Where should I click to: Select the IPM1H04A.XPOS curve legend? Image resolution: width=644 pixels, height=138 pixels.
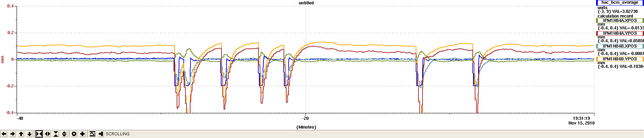[x=620, y=21]
